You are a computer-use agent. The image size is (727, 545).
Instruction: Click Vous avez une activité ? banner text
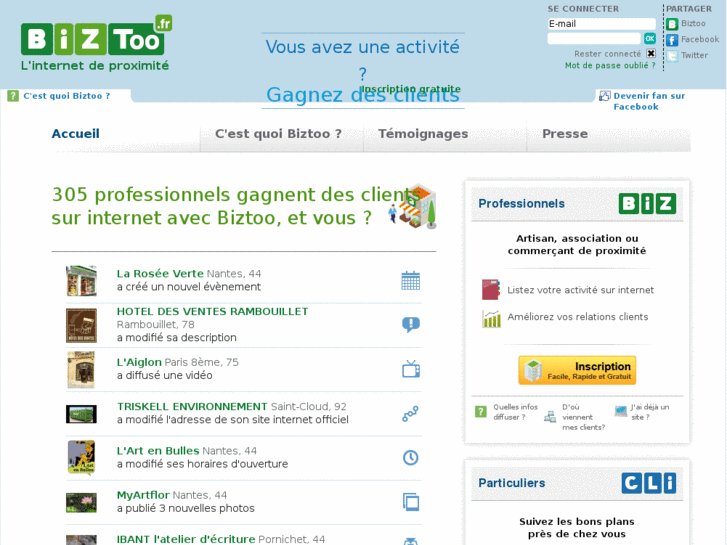(x=363, y=59)
